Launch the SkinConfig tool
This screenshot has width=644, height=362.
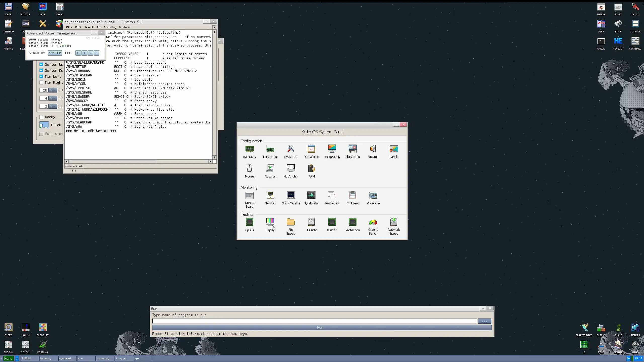tap(352, 150)
